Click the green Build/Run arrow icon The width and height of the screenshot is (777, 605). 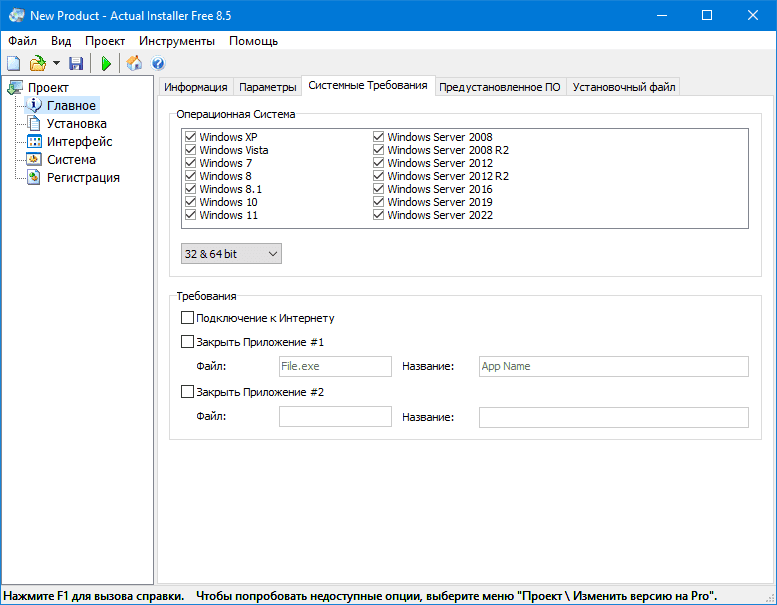106,63
